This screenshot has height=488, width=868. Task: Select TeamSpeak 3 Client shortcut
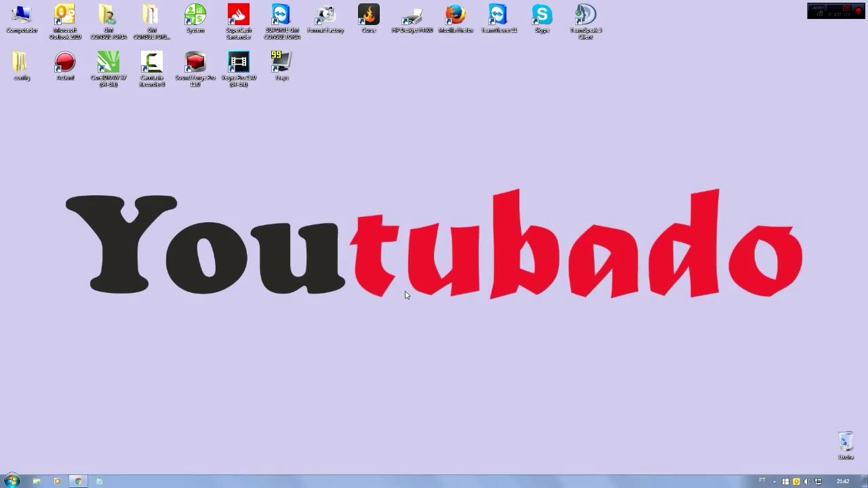(x=586, y=22)
